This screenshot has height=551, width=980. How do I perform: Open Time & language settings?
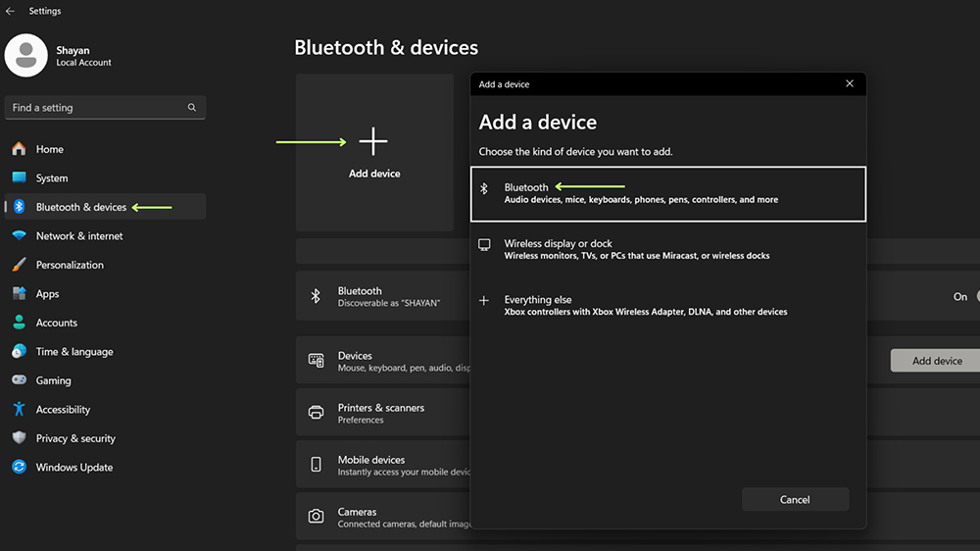pos(74,352)
